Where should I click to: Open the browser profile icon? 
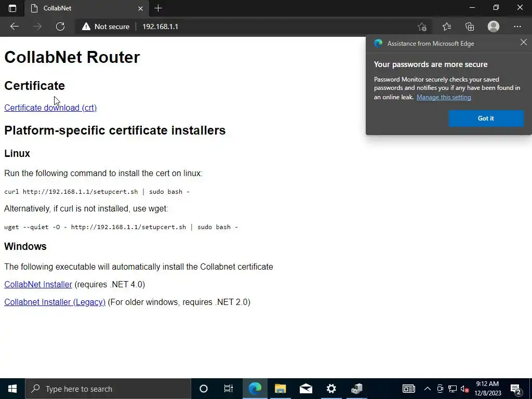point(494,26)
